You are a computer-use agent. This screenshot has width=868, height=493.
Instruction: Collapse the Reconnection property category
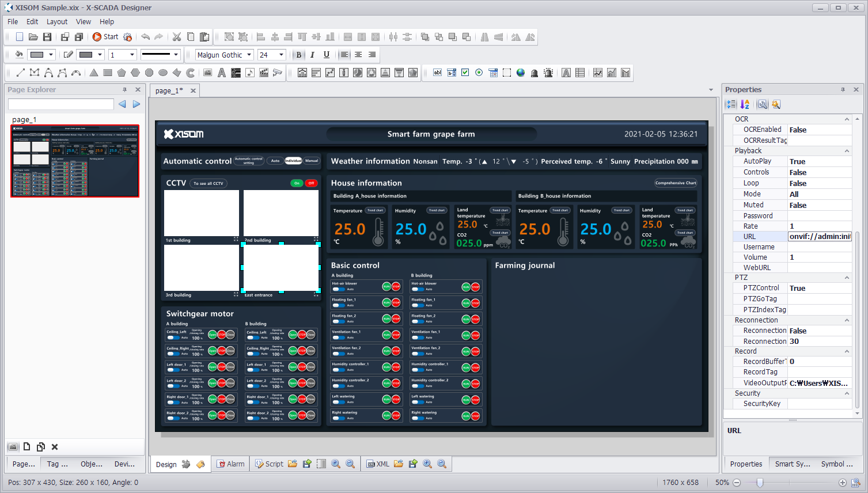pos(847,320)
